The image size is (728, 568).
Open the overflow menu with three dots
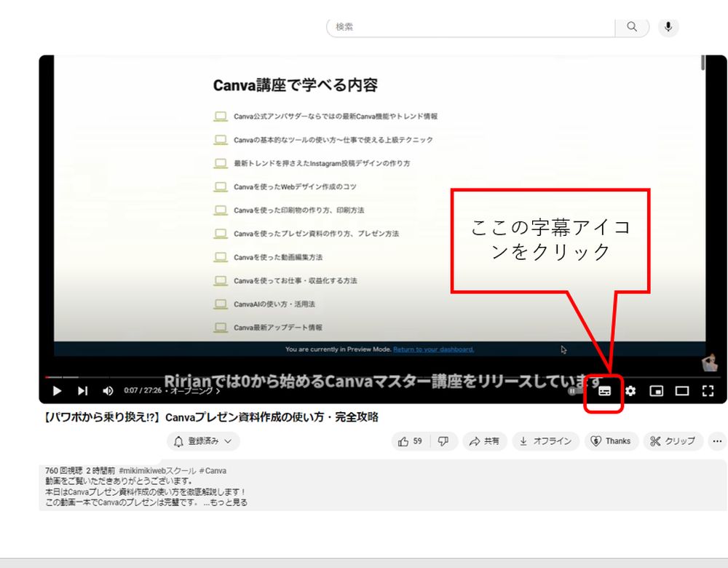[x=717, y=441]
